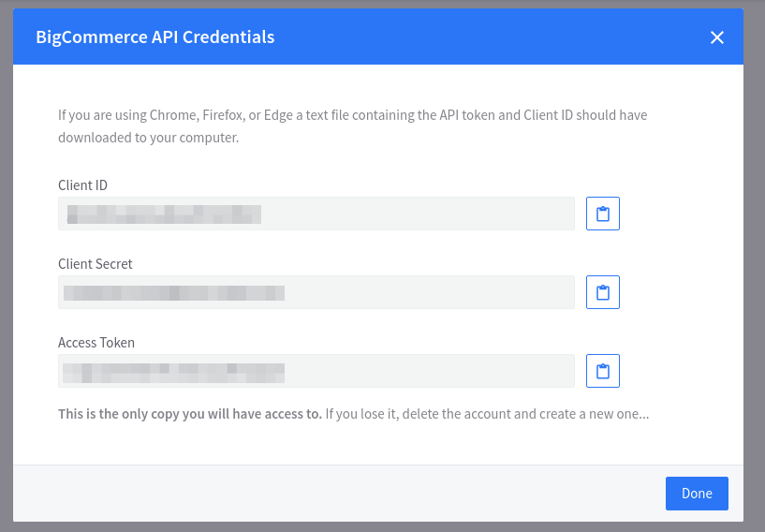Click the browser download instruction paragraph
The width and height of the screenshot is (765, 532).
[352, 126]
